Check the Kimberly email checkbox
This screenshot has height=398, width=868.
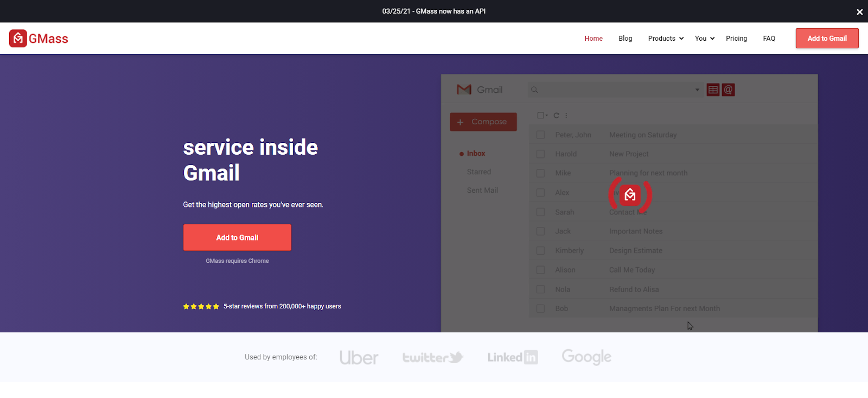pos(540,251)
